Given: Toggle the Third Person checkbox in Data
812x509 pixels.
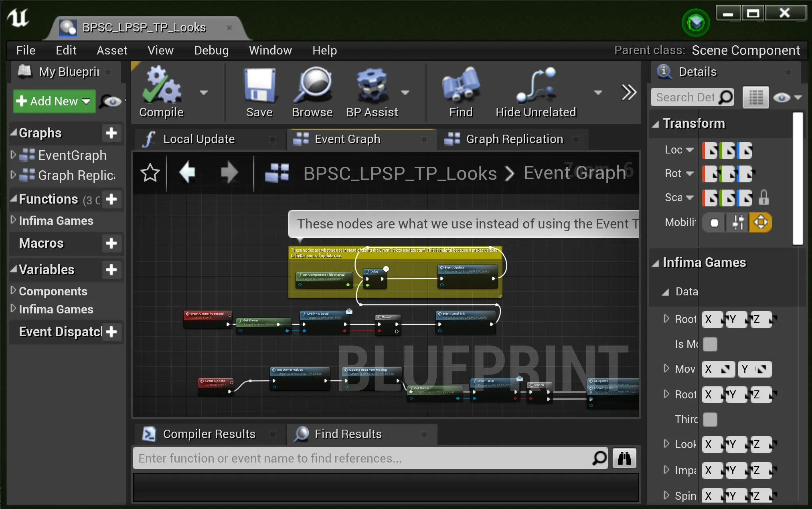Looking at the screenshot, I should point(710,419).
